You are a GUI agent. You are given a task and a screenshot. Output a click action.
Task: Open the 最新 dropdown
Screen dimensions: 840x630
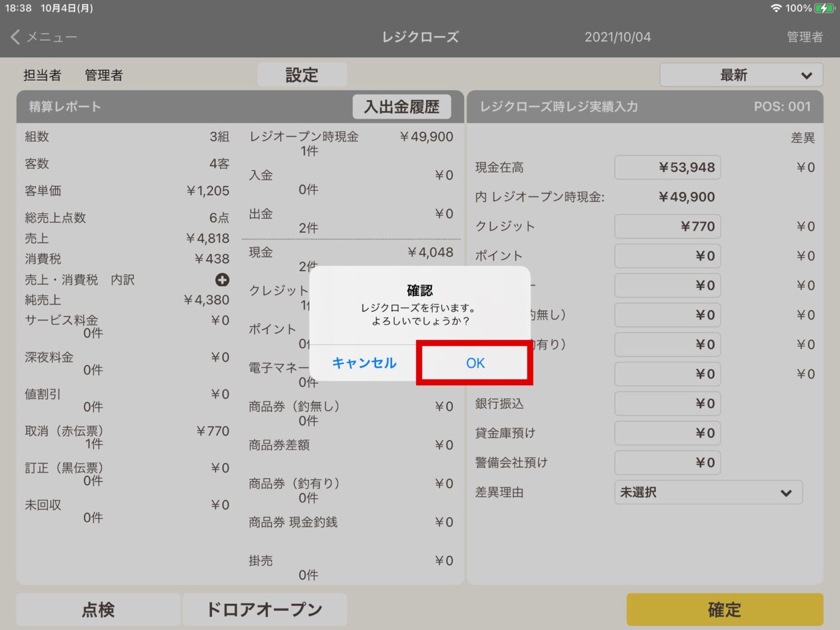coord(741,74)
